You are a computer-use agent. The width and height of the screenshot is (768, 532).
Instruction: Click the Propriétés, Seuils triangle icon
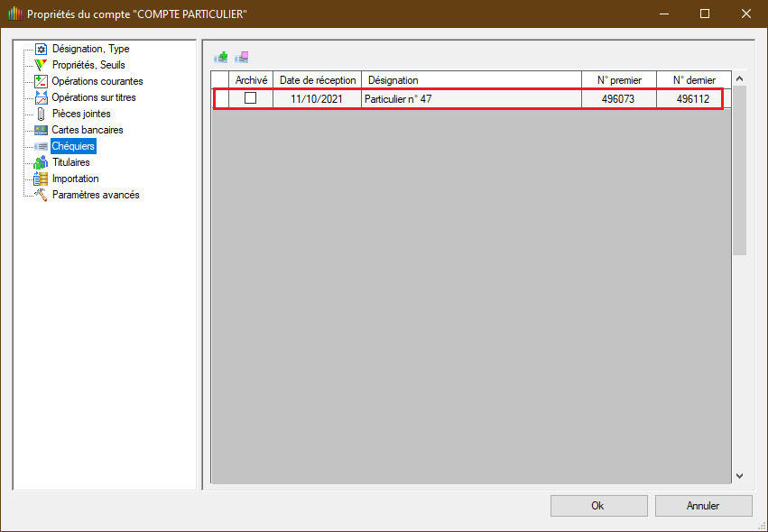(x=41, y=65)
